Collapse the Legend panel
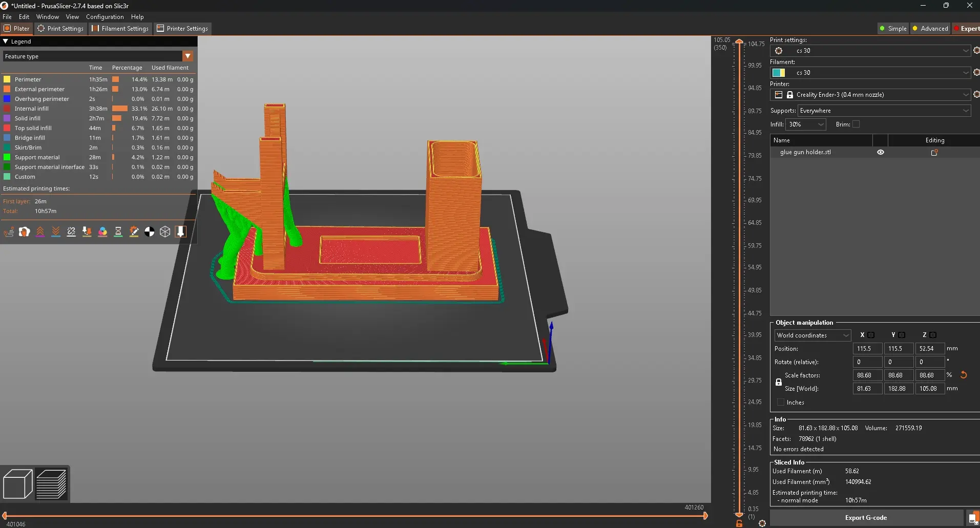This screenshot has width=980, height=528. click(x=6, y=41)
